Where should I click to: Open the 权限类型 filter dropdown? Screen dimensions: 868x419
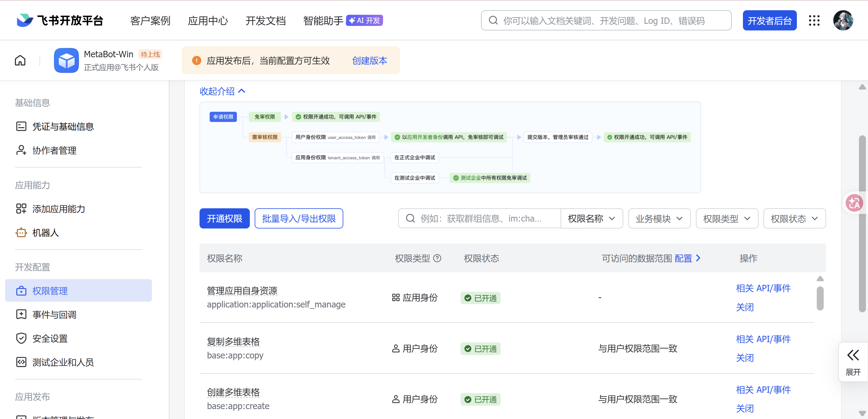(727, 219)
